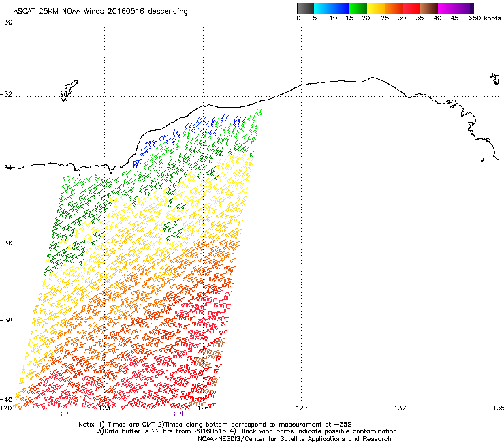Click the latitude label -30
Screen dimensions: 504x443
pos(6,22)
